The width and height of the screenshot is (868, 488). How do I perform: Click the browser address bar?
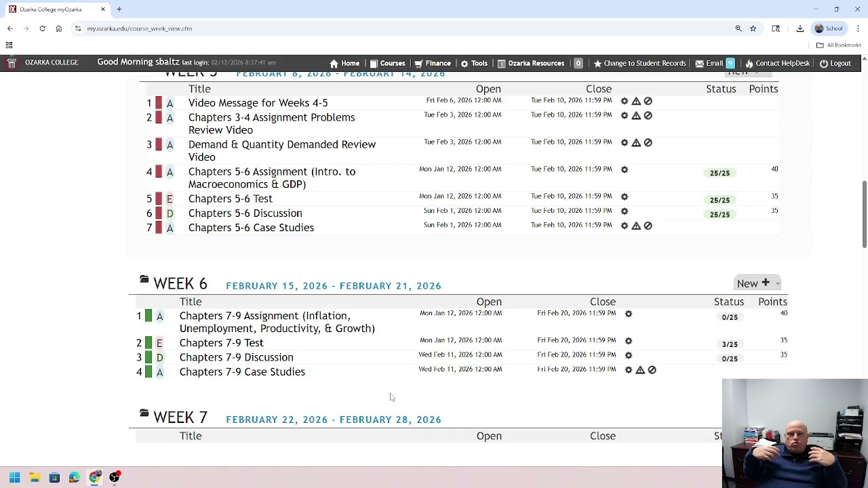coord(400,28)
